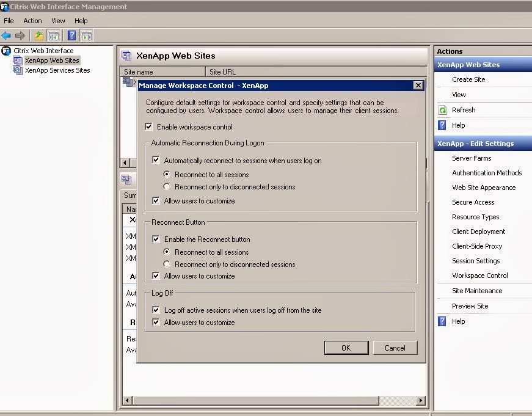
Task: Open Server Farms settings
Action: tap(472, 158)
